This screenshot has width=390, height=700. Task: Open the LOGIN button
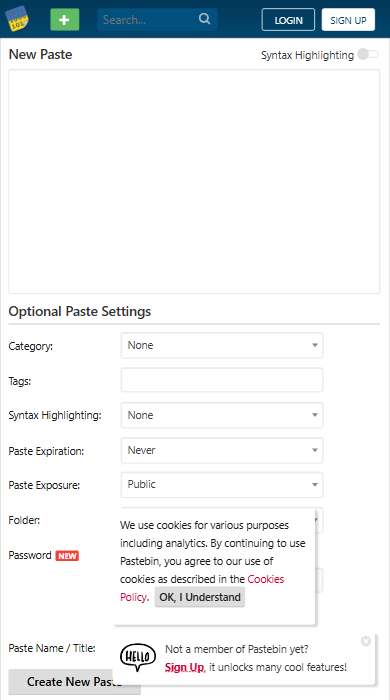(288, 20)
